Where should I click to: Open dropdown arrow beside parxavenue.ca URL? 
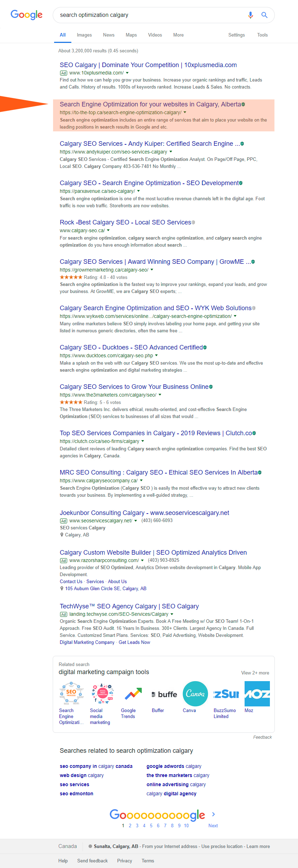pos(138,191)
